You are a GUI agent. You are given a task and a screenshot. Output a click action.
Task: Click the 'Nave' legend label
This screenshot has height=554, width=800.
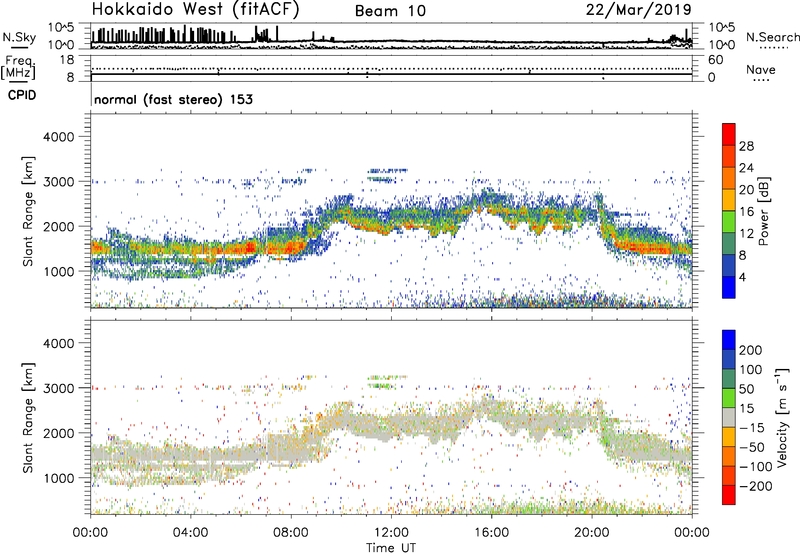pyautogui.click(x=760, y=69)
